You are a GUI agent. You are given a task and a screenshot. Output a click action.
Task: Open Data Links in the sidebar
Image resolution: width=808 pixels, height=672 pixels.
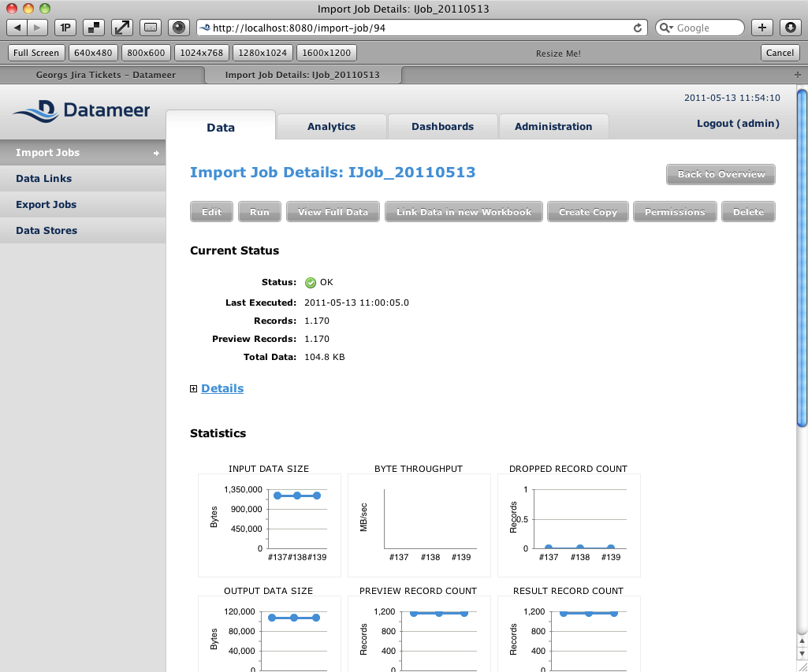pos(83,179)
